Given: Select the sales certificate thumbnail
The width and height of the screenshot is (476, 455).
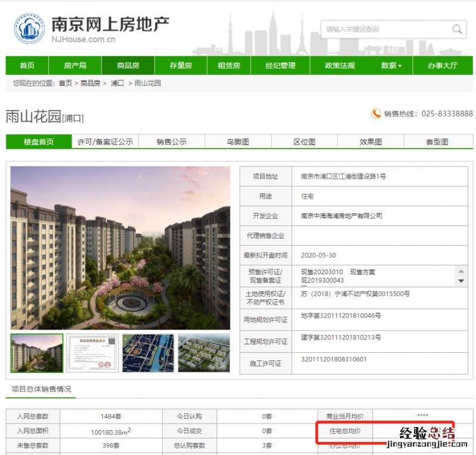Looking at the screenshot, I should point(93,353).
